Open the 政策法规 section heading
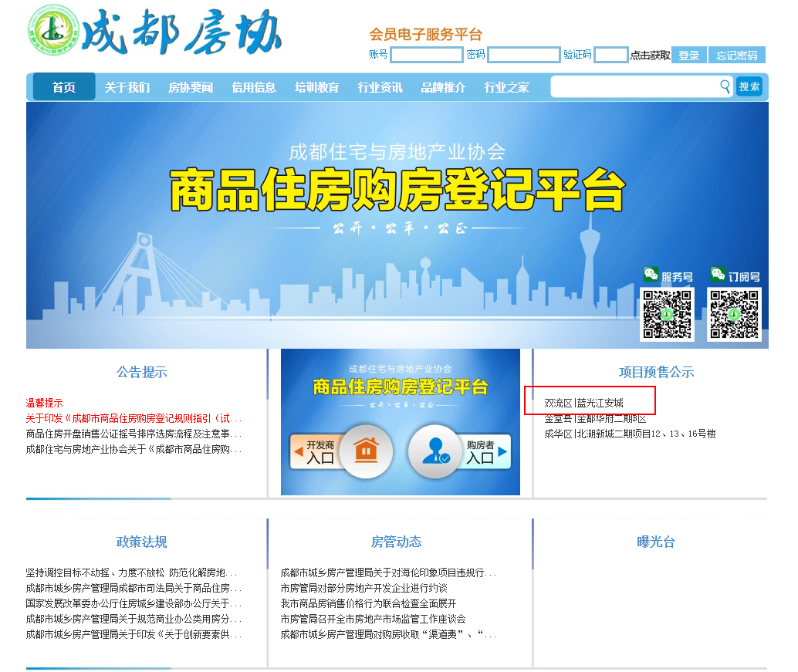798x672 pixels. [141, 542]
